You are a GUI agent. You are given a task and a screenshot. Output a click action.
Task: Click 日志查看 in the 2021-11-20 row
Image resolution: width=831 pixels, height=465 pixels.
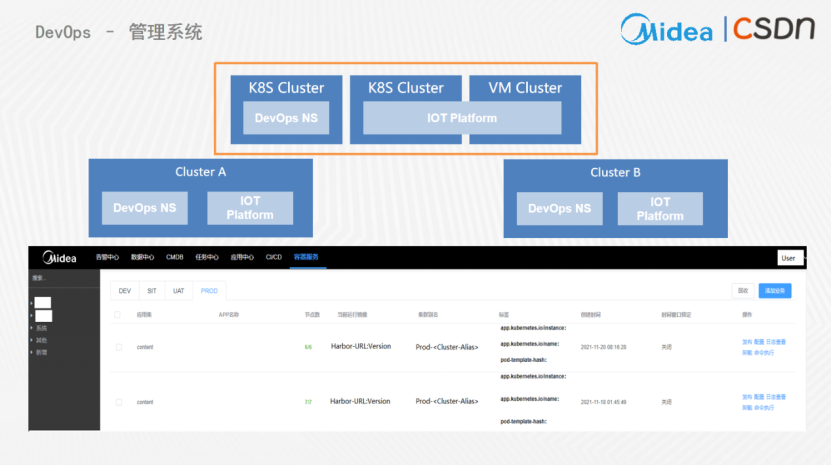pos(776,342)
